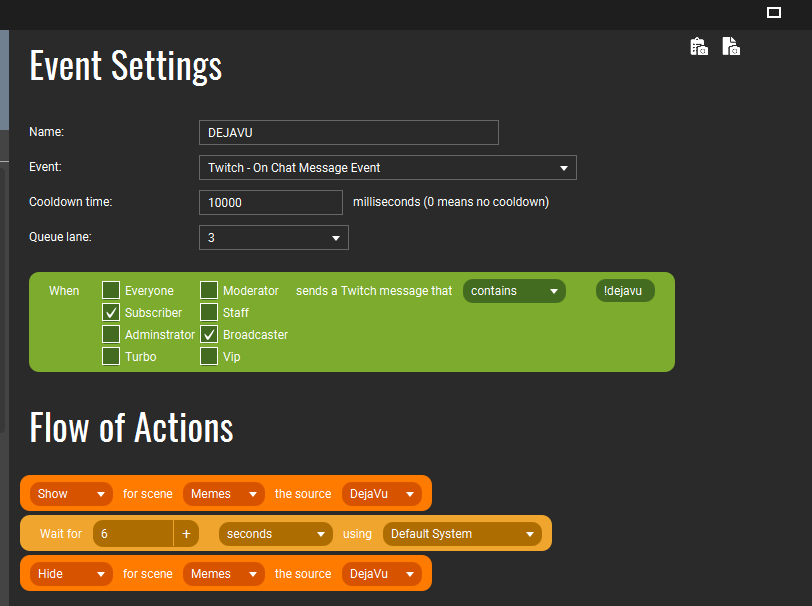812x606 pixels.
Task: Uncheck the Broadcaster checkbox
Action: [x=209, y=335]
